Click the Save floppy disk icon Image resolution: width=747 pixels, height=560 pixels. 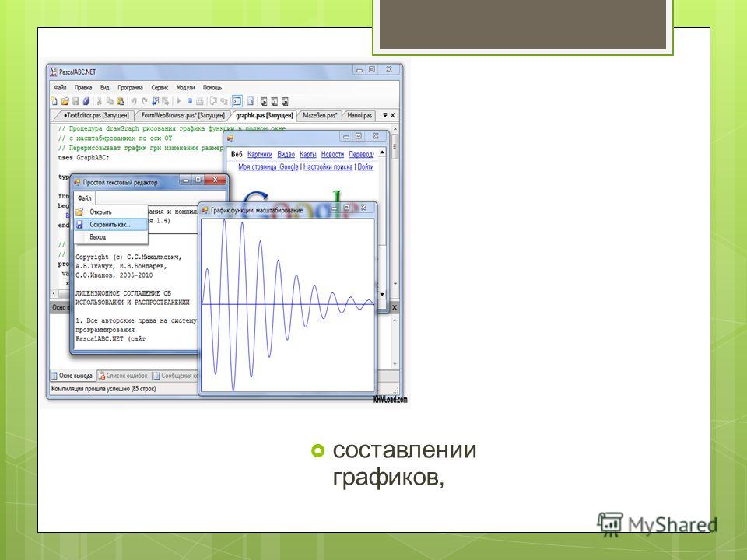click(75, 101)
